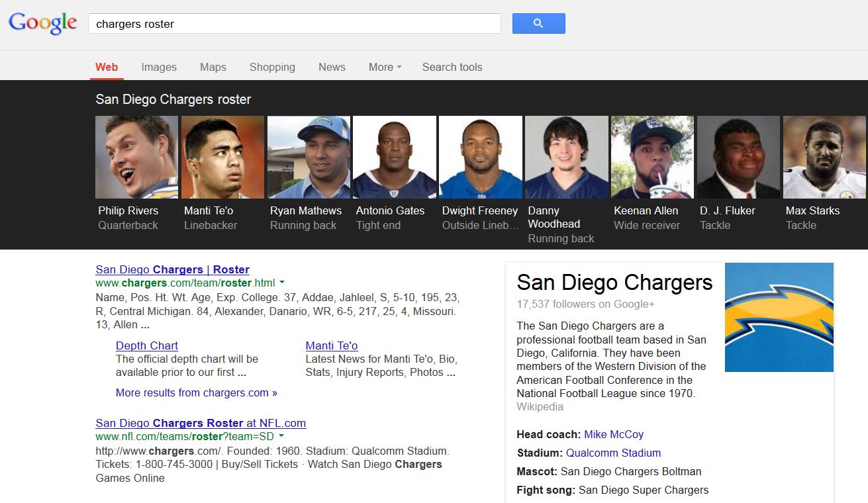
Task: Open the Qualcomm Stadium link
Action: point(613,453)
